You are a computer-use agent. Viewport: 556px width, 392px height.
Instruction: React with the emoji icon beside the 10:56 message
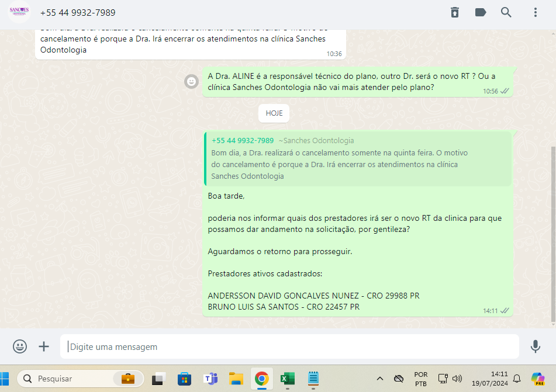click(x=192, y=82)
